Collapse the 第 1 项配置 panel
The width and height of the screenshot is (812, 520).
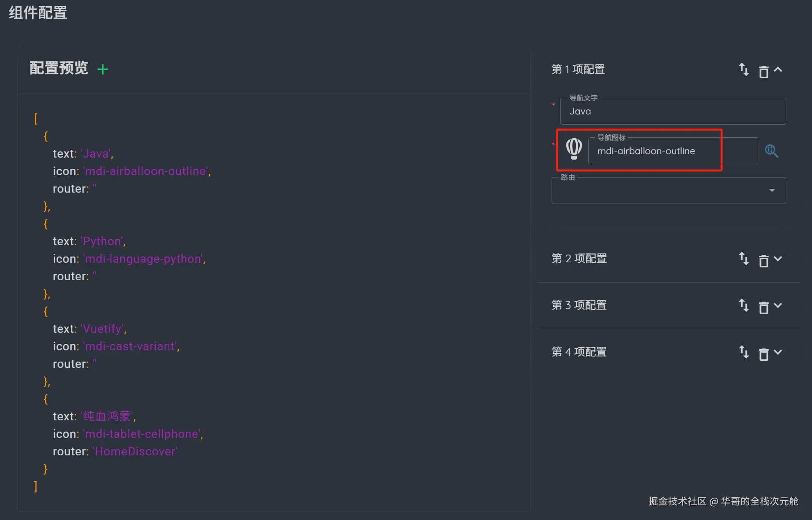pyautogui.click(x=778, y=70)
